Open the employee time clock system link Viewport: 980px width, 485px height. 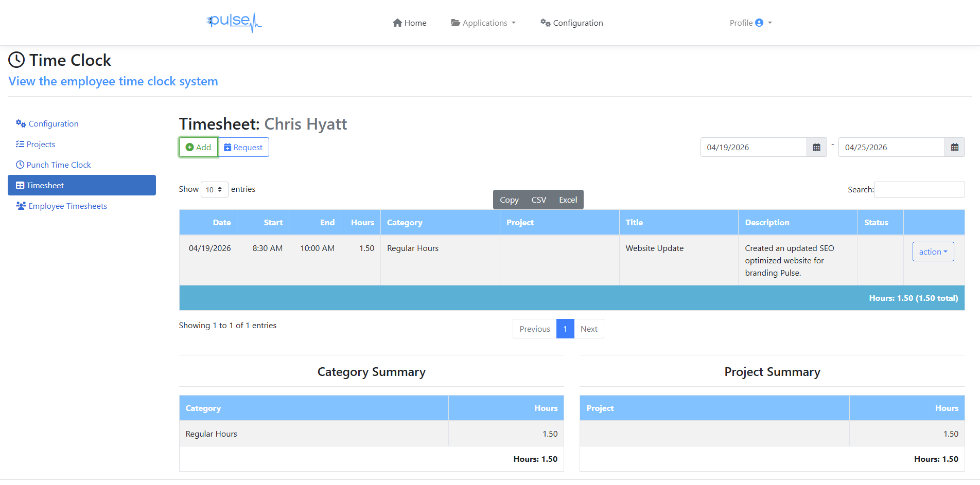[113, 81]
